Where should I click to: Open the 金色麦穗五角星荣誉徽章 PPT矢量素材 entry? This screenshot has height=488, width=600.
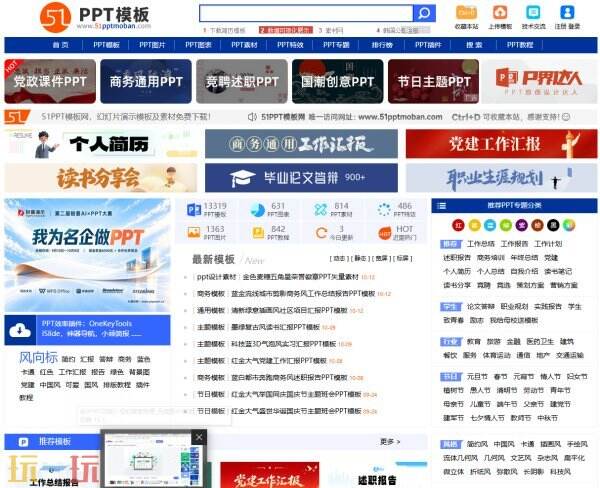click(300, 277)
